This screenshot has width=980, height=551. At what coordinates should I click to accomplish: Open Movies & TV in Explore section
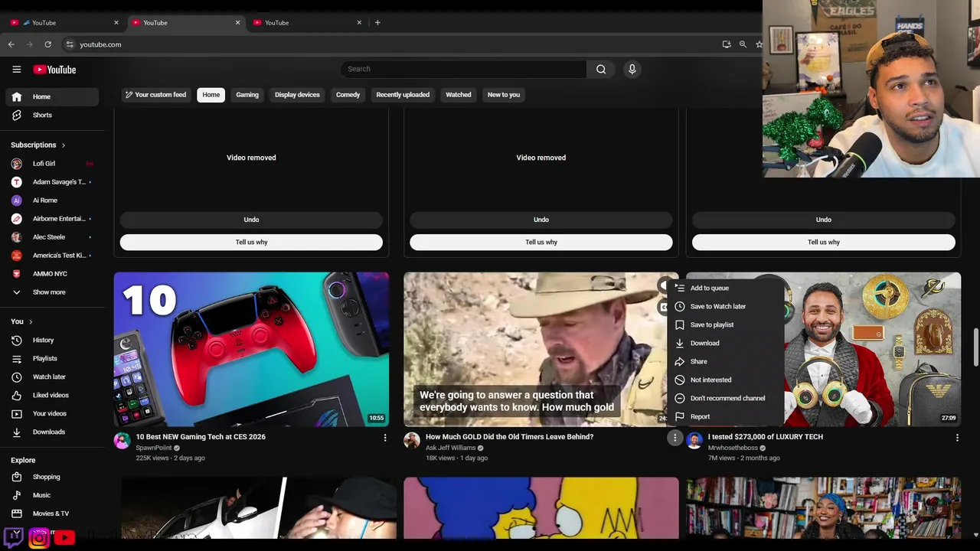point(52,514)
